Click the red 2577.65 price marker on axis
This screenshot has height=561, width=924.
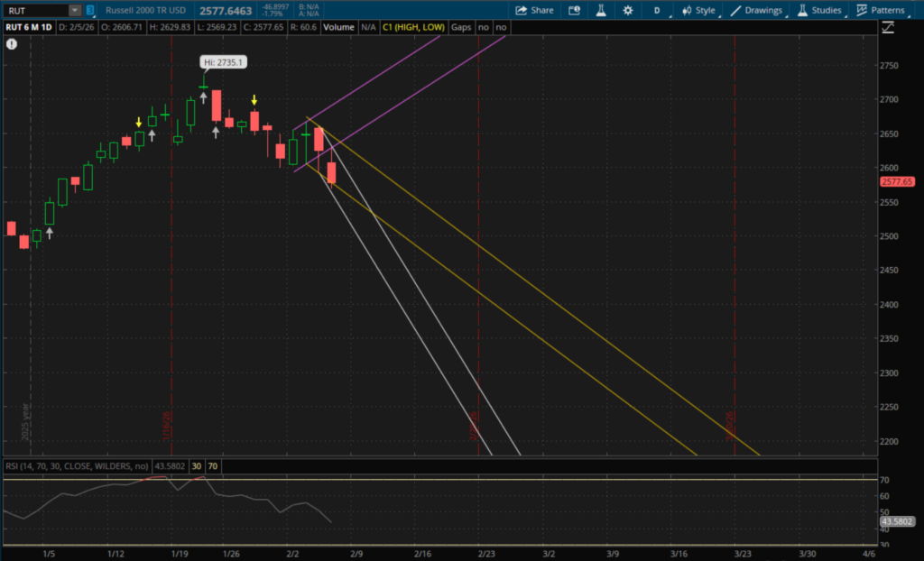point(896,181)
